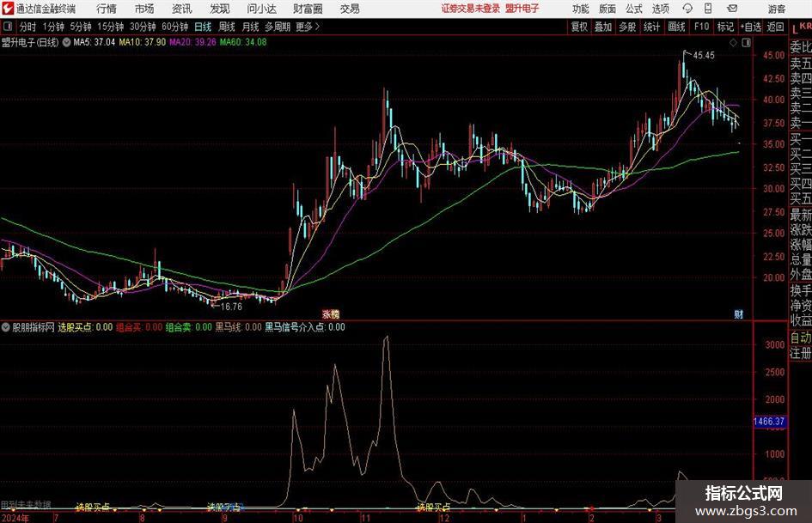
Task: Open the 股朋指标网 sub-chart dropdown circle
Action: pyautogui.click(x=6, y=327)
